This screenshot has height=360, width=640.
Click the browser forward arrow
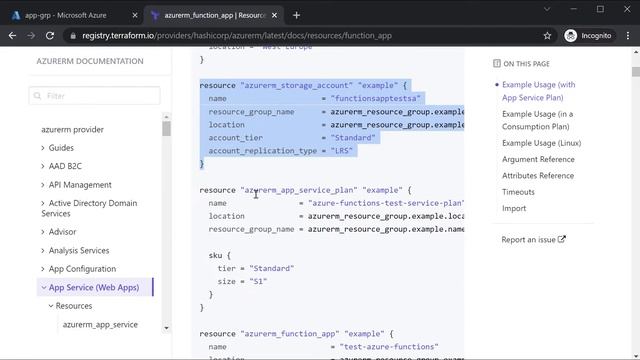[31, 36]
